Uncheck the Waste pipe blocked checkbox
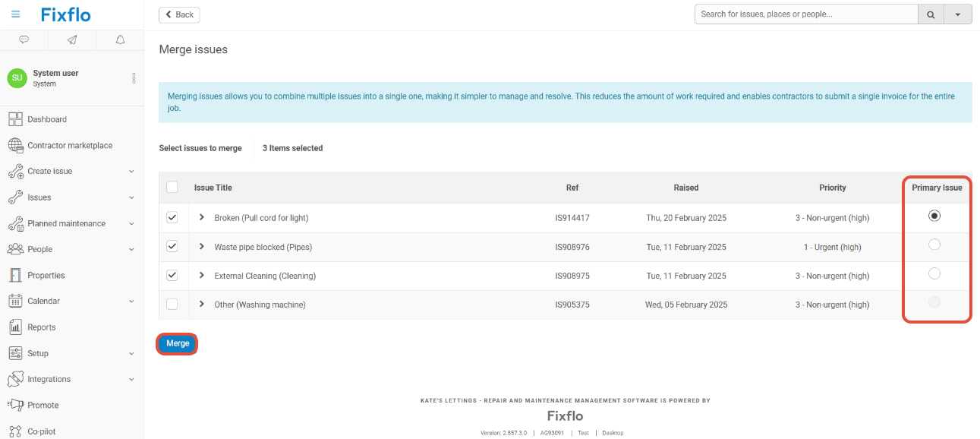 172,247
